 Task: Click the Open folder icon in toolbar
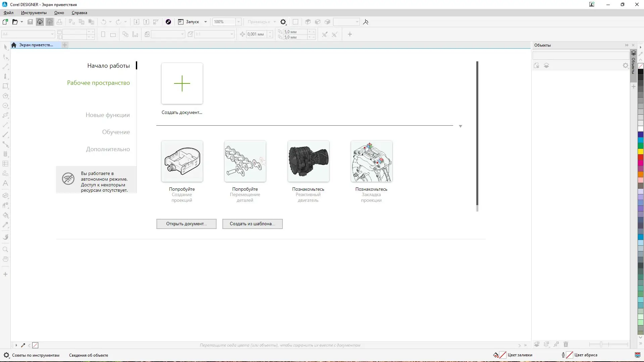tap(15, 22)
